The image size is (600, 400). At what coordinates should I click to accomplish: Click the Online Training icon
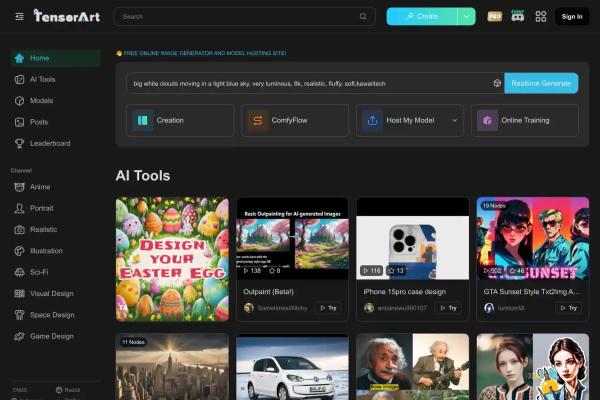487,120
